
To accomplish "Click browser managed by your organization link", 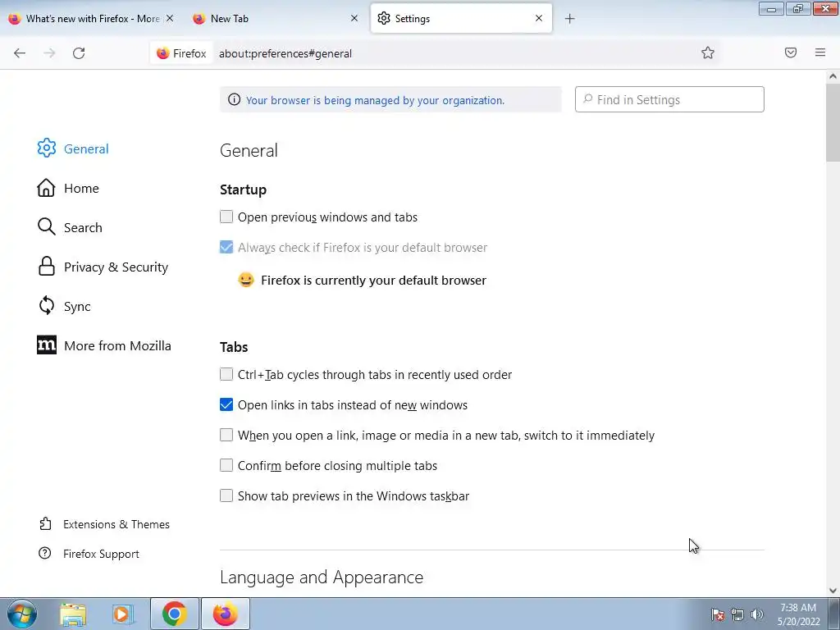I will [x=375, y=100].
